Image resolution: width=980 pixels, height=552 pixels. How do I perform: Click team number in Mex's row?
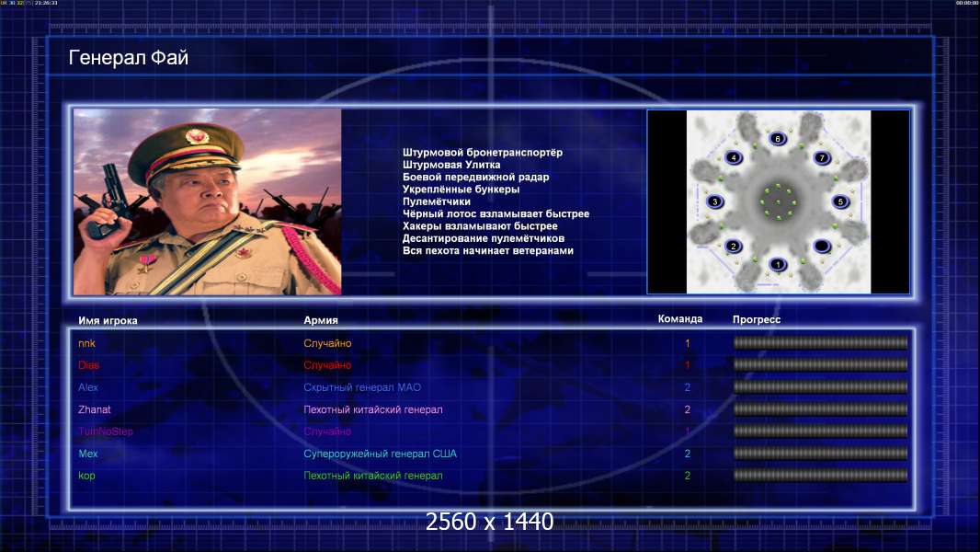coord(687,454)
